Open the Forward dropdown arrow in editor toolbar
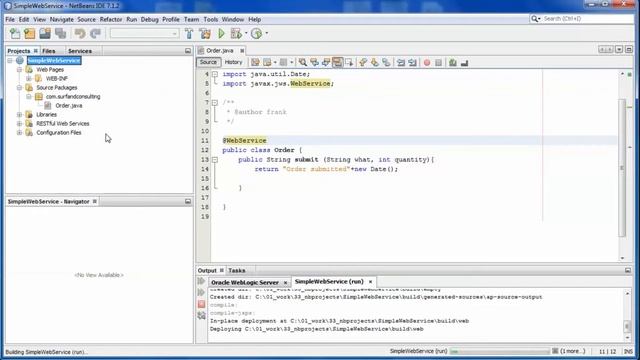640x360 pixels. (292, 62)
